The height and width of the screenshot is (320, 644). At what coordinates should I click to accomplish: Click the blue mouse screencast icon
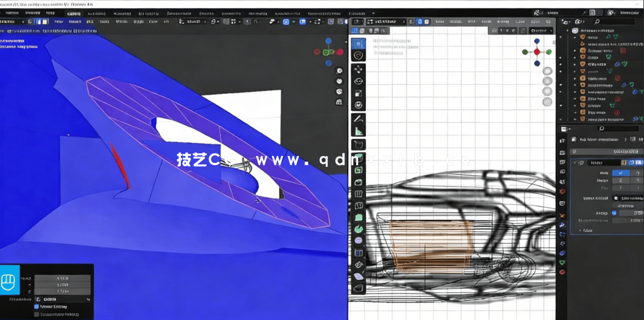click(10, 279)
